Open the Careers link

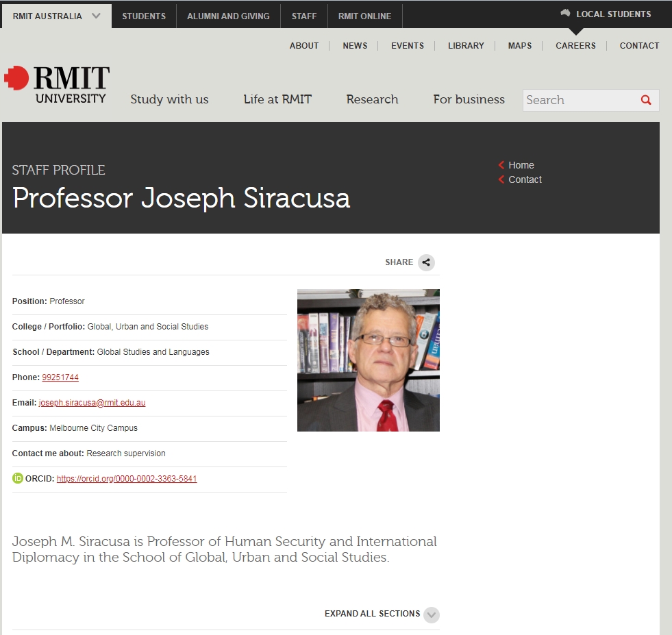[575, 46]
